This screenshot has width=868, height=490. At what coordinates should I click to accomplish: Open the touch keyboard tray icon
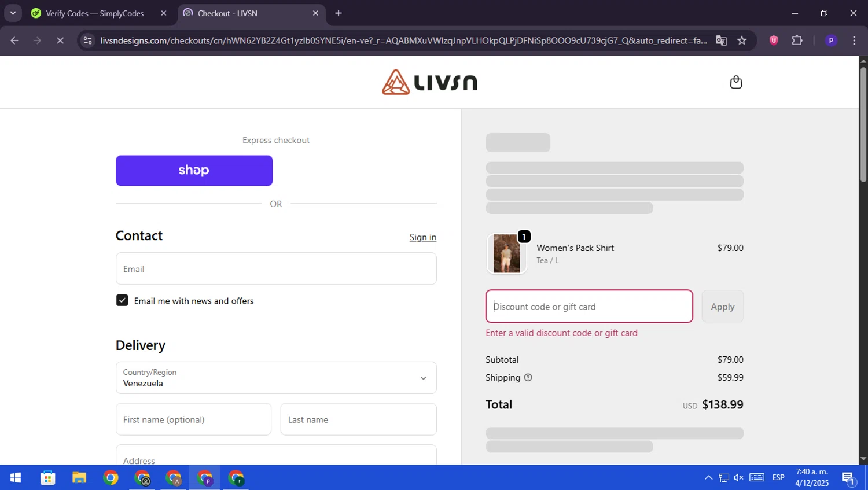[x=757, y=478]
